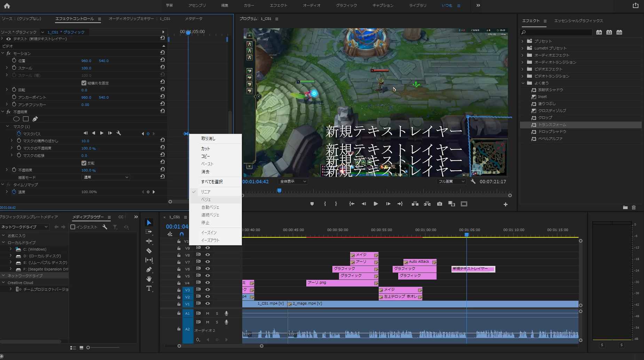Screen dimensions: 644x360
Task: Expand the ビデオエフェクト folder
Action: [523, 69]
